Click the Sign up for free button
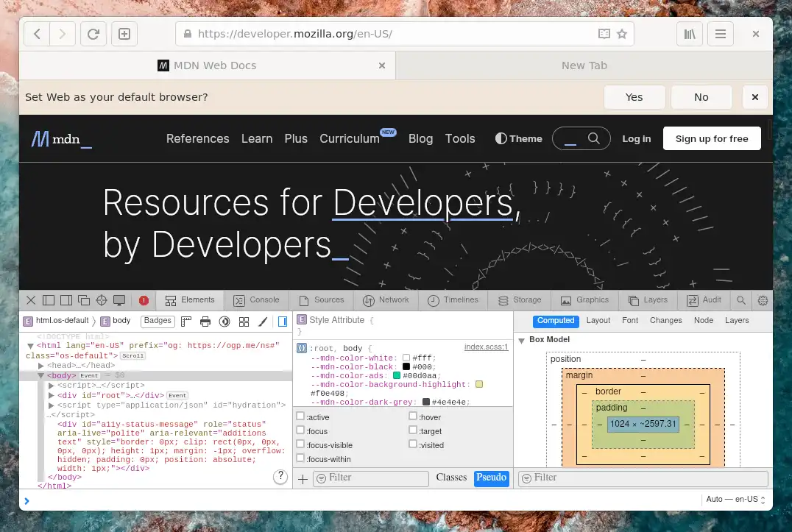 click(712, 138)
